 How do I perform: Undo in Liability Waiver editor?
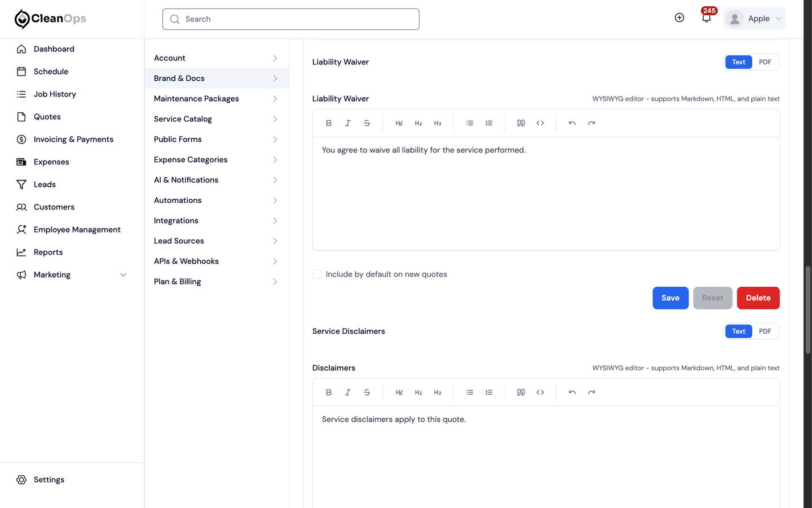coord(572,123)
